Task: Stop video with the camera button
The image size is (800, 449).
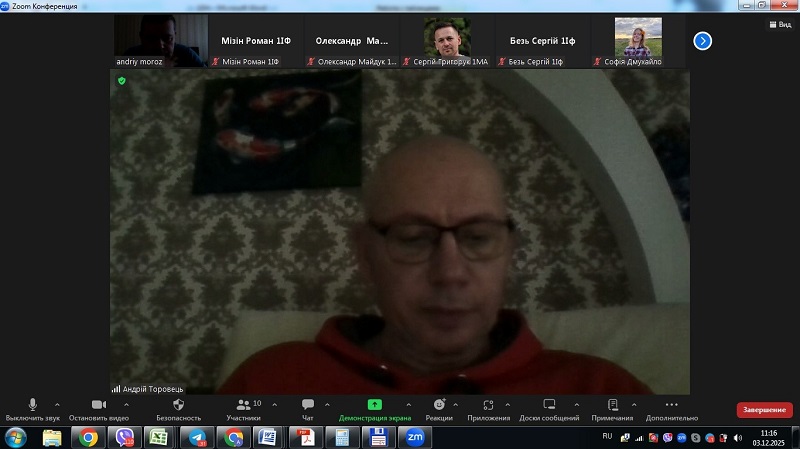Action: (x=98, y=405)
